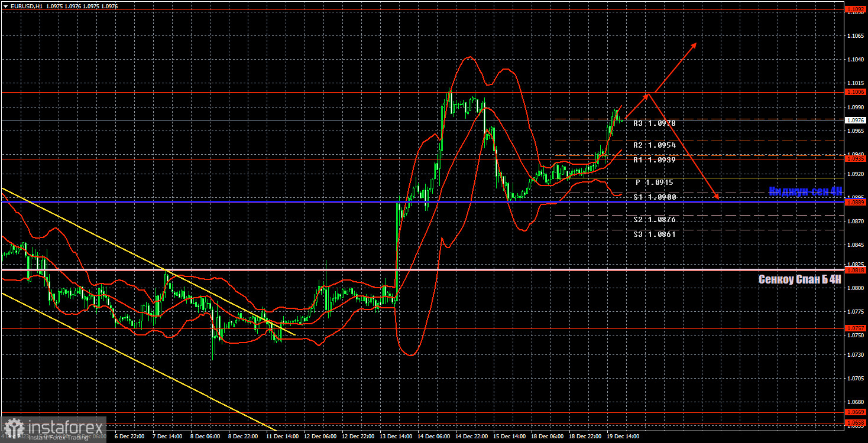Click the 19 Dec 14:00 time label
Viewport: 868px width, 443px height.
(x=622, y=437)
